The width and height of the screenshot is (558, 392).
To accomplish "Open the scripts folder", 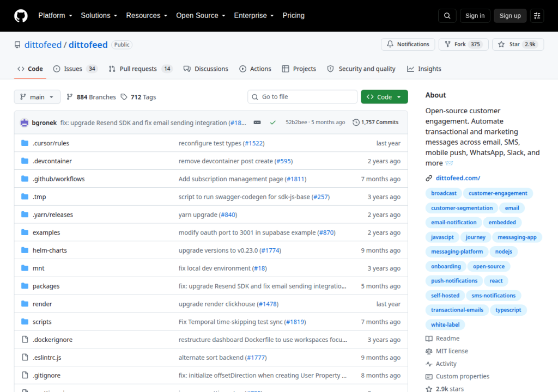I will [x=42, y=322].
